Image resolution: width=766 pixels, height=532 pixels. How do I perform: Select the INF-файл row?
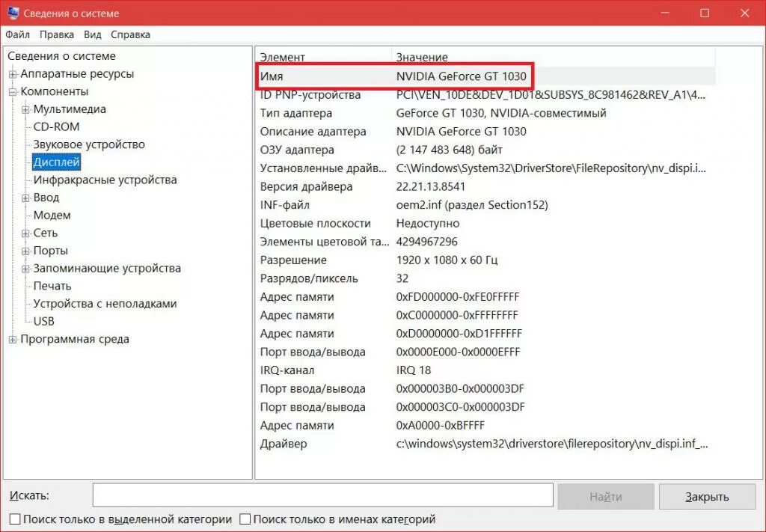point(486,205)
